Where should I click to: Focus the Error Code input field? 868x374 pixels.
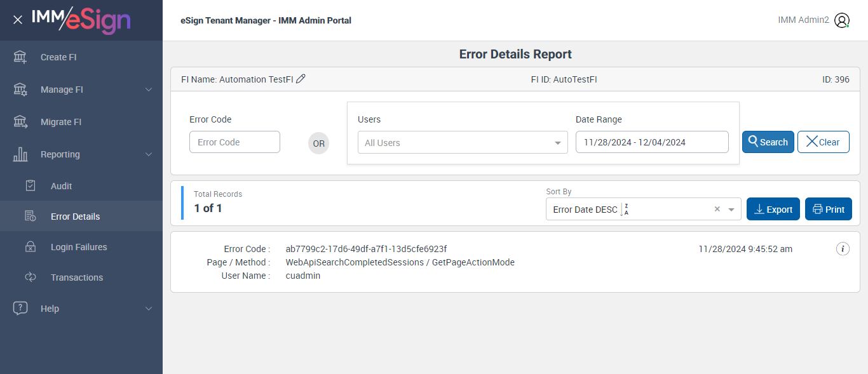coord(234,142)
